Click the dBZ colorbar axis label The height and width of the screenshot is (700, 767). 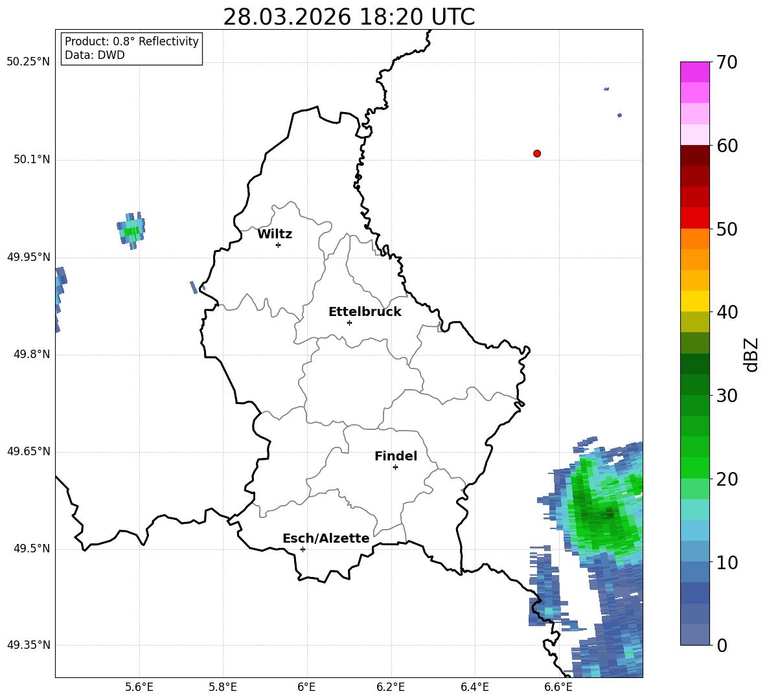click(x=751, y=355)
